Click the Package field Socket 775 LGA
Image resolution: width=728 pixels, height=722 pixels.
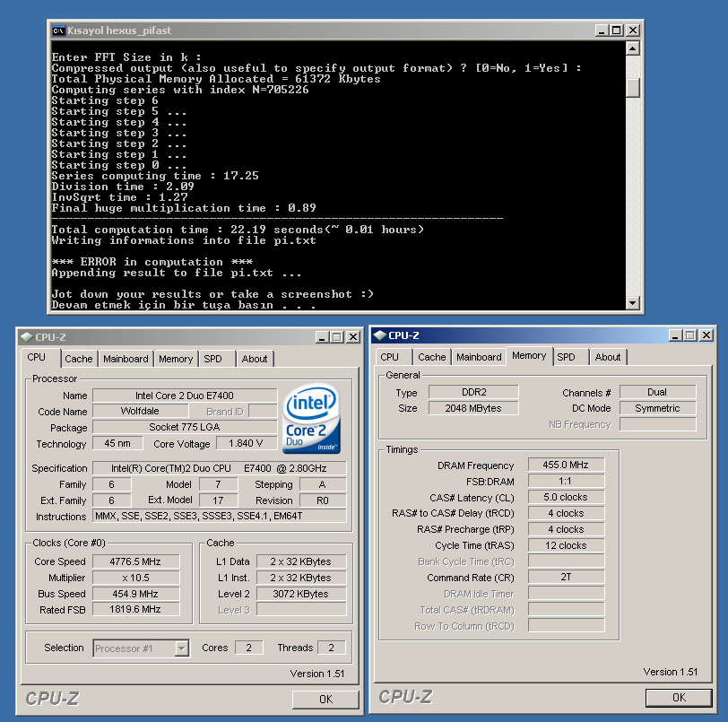pyautogui.click(x=185, y=427)
